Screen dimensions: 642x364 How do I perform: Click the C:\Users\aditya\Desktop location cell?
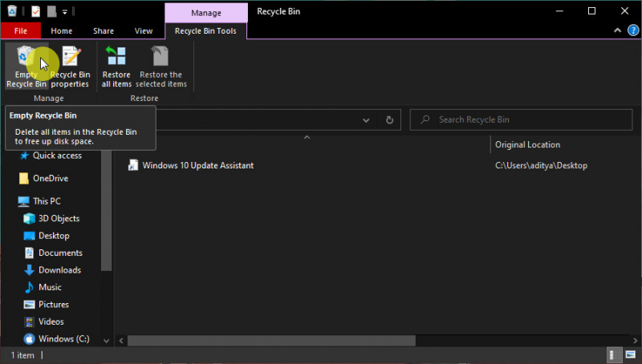(541, 166)
